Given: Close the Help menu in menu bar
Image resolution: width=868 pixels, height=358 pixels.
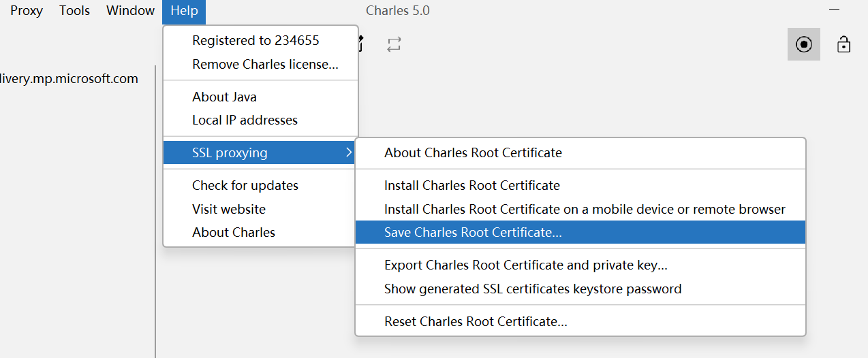Looking at the screenshot, I should [184, 11].
